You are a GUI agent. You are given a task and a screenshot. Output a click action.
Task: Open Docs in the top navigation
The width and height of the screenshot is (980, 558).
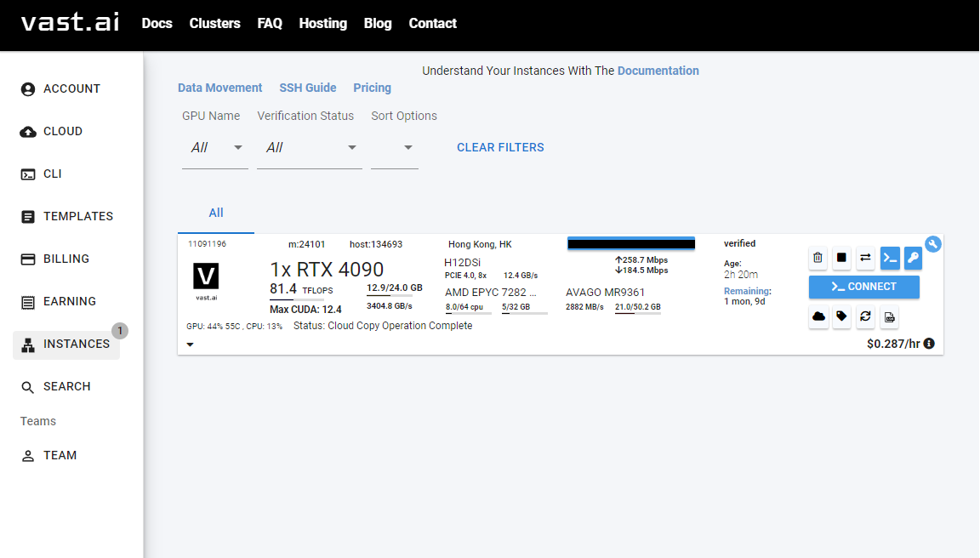point(157,23)
